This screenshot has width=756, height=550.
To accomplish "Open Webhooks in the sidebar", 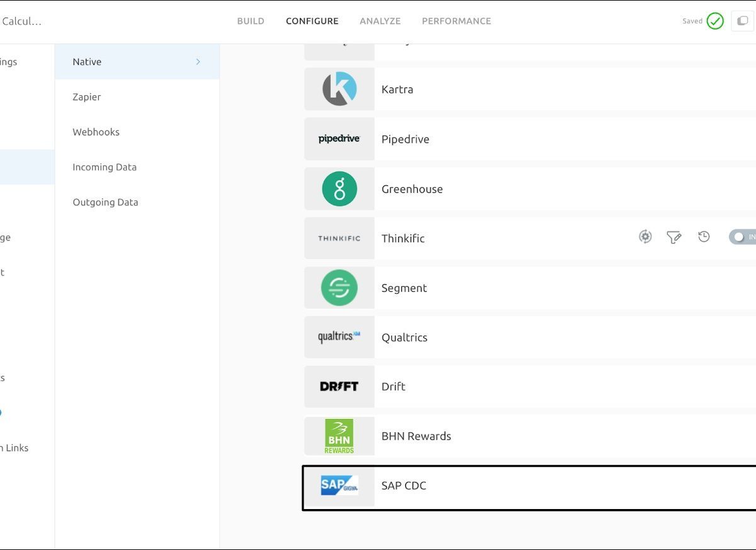I will pyautogui.click(x=96, y=132).
